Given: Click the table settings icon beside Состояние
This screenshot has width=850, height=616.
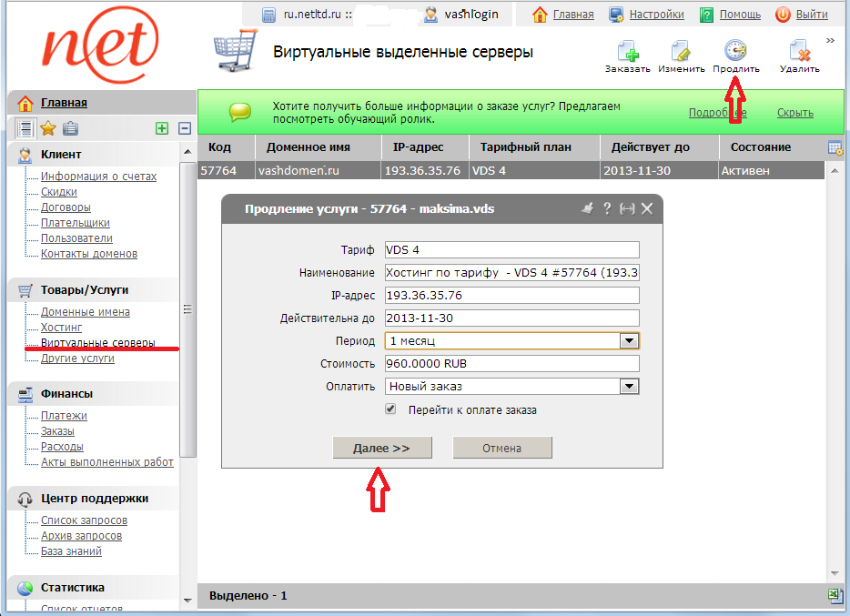Looking at the screenshot, I should pos(835,147).
